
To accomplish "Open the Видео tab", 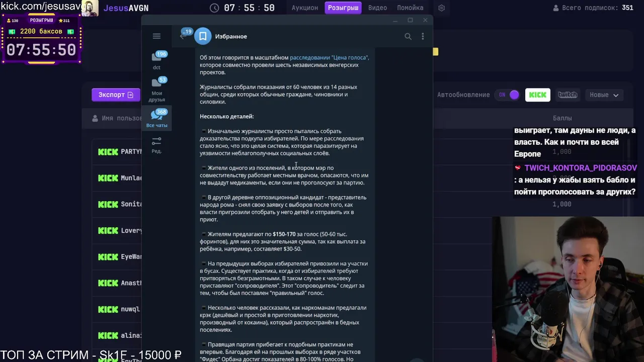I will click(x=377, y=8).
